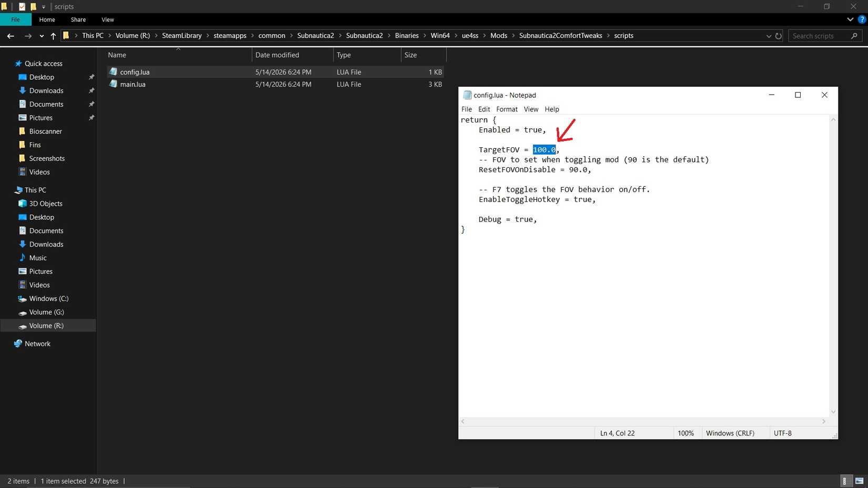Open recent locations dropdown arrow
This screenshot has width=868, height=488.
42,36
